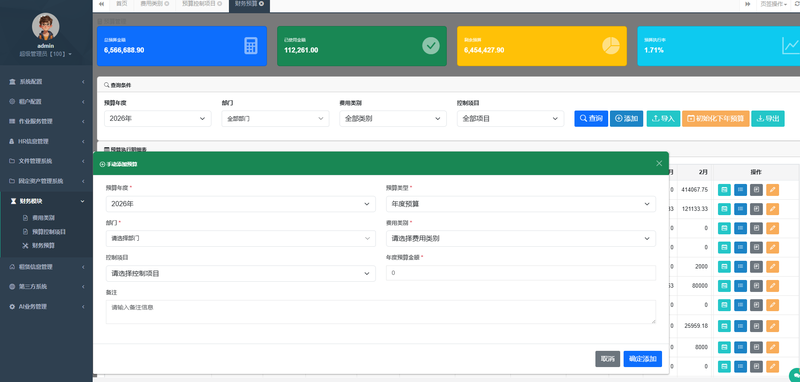800x382 pixels.
Task: Click the gray document icon in the 25959.18 row
Action: point(756,325)
